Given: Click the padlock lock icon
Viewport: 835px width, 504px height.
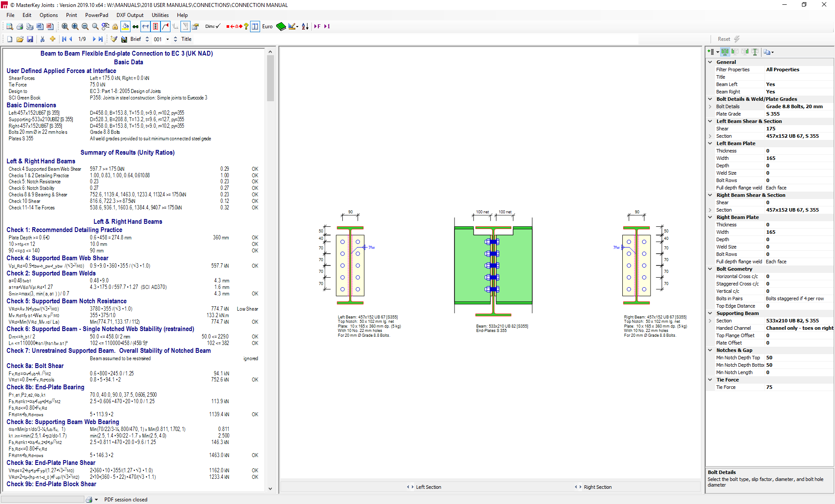Looking at the screenshot, I should click(x=115, y=27).
